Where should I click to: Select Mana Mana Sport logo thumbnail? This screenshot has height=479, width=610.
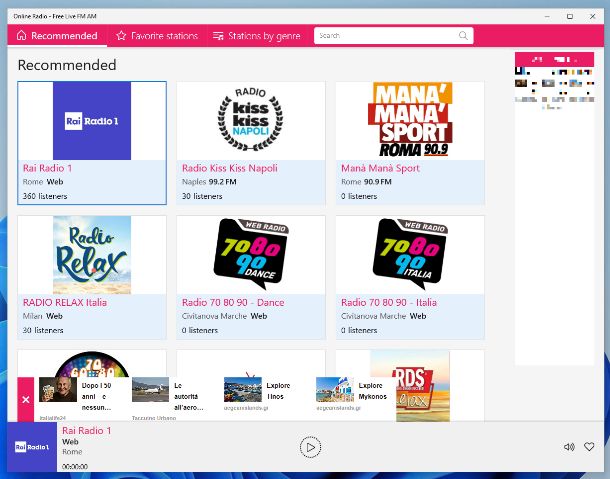pos(410,120)
